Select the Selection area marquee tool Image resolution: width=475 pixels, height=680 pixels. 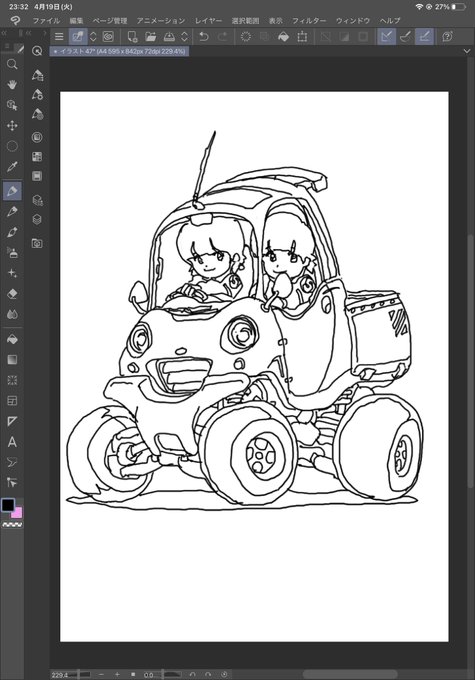coord(12,146)
